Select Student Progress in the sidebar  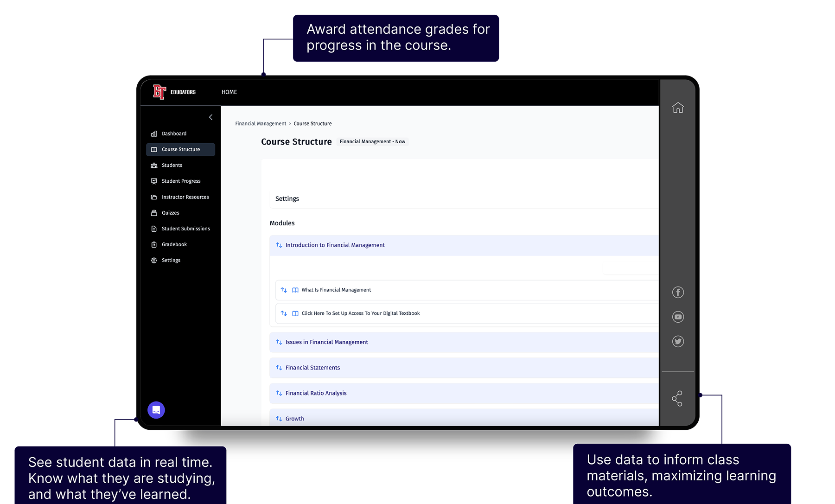click(181, 181)
